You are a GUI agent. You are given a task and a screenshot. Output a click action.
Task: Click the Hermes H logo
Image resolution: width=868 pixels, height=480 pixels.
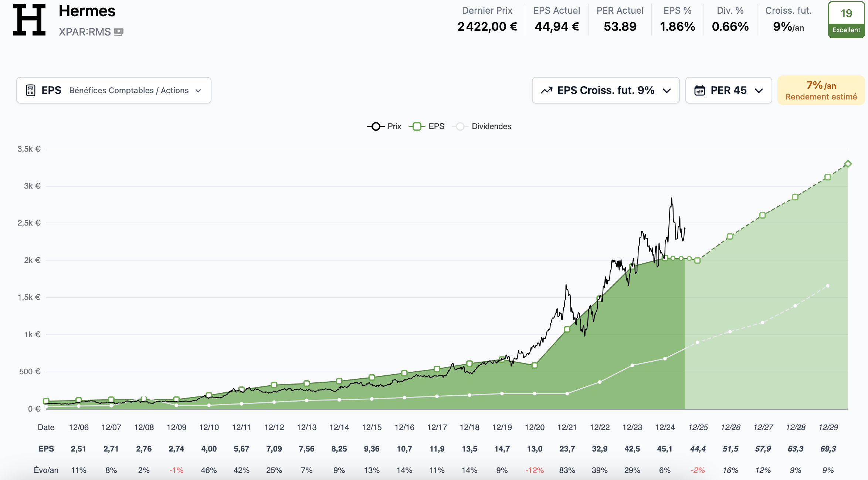(30, 20)
